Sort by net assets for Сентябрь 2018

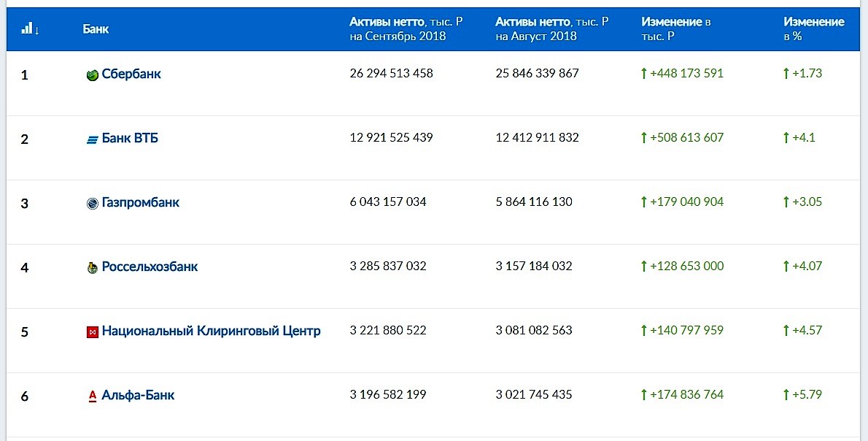(406, 29)
